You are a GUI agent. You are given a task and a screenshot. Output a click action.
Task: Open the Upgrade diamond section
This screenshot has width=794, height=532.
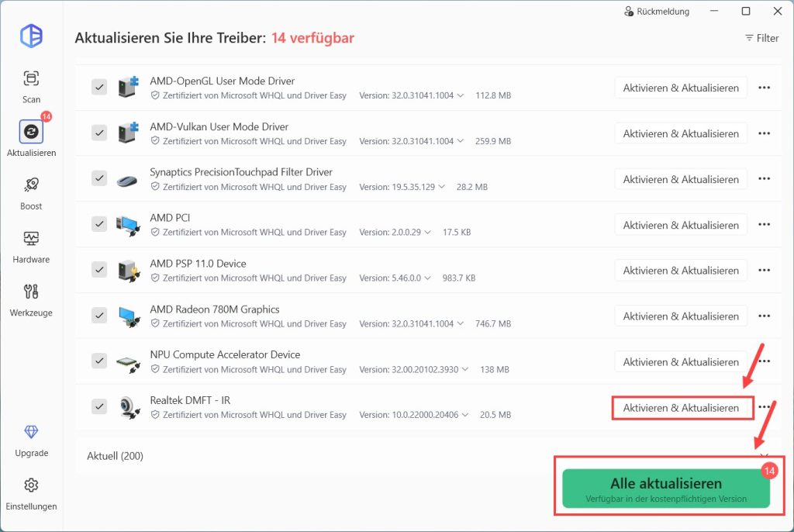pos(31,440)
